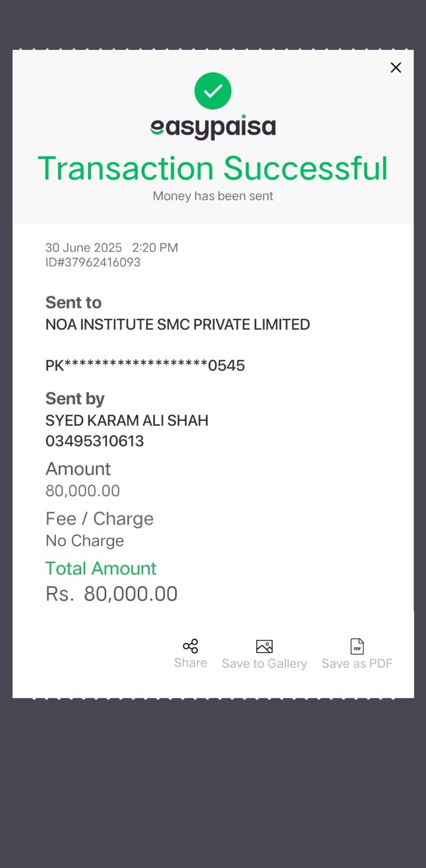Tap the Save as PDF document icon
426x868 pixels.
[x=357, y=646]
